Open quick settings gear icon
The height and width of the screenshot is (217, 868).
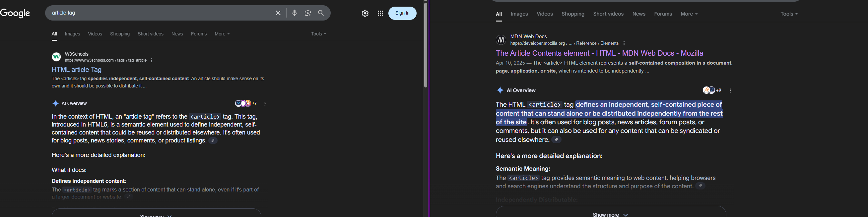click(365, 14)
